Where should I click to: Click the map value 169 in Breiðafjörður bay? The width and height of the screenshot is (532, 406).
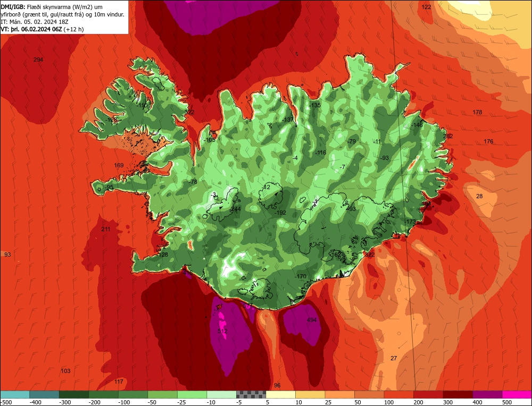tap(119, 165)
